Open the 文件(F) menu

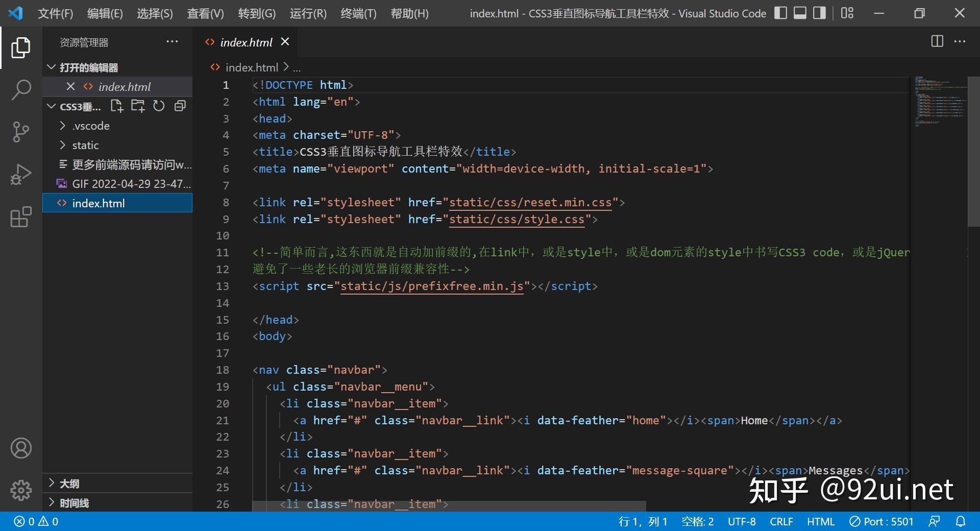[55, 13]
